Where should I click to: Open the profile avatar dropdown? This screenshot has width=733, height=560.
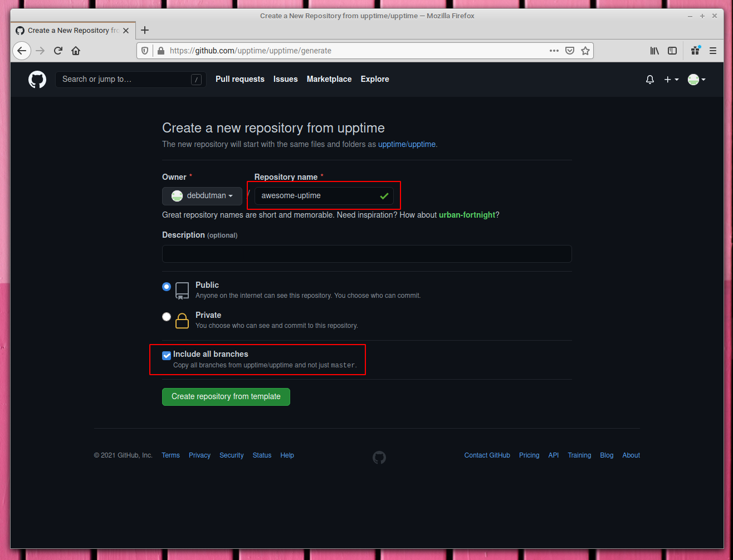(696, 79)
